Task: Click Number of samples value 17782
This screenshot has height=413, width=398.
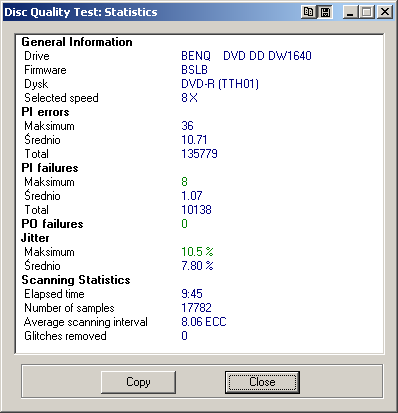Action: [196, 308]
